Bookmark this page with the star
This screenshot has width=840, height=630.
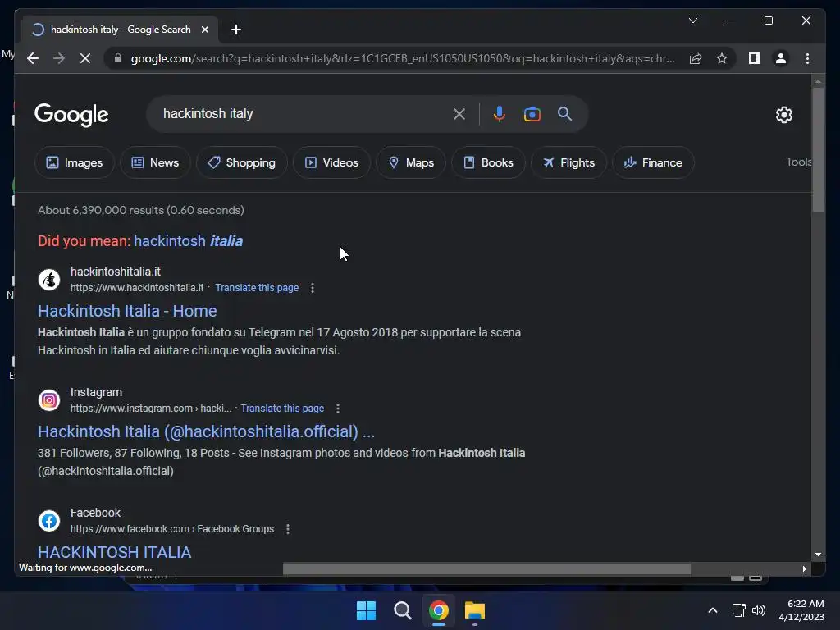pyautogui.click(x=722, y=58)
